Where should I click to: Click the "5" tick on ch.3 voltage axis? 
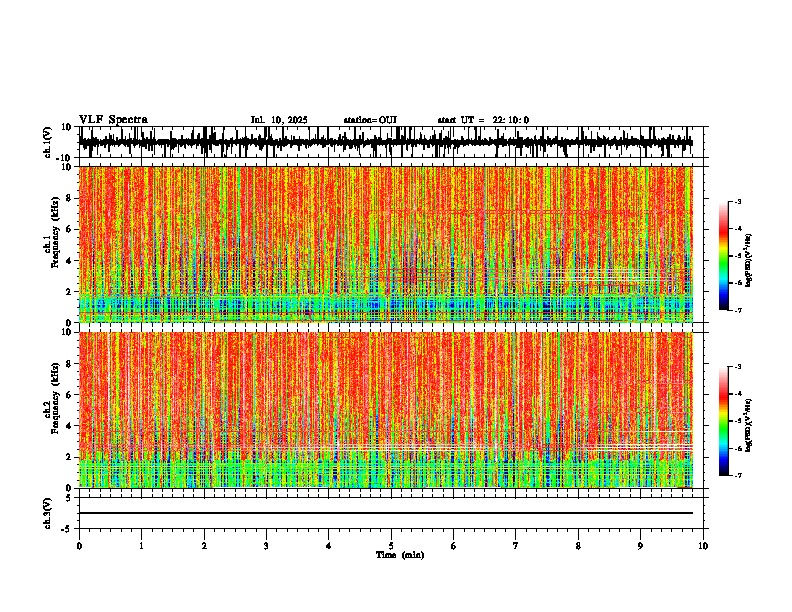coord(70,498)
